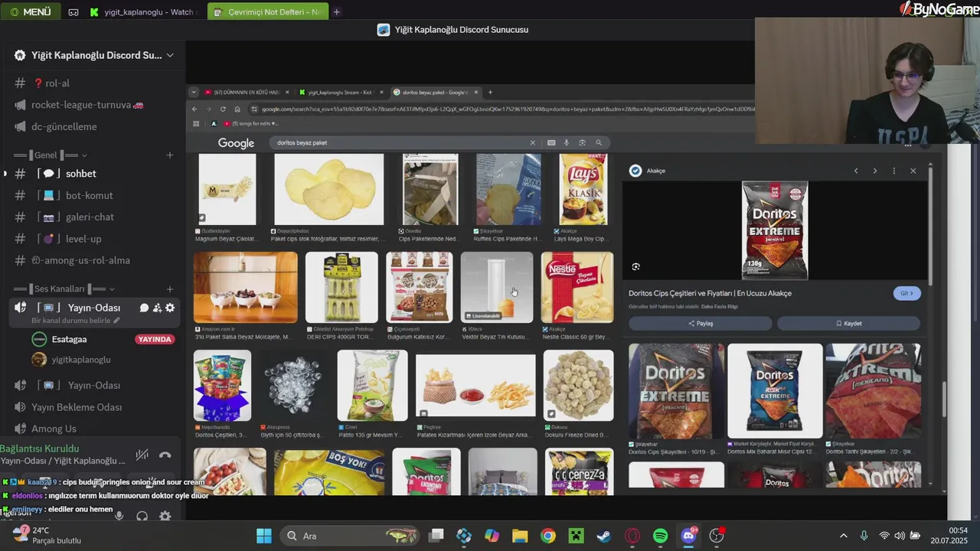Open a new Opera browser tab

coord(336,12)
